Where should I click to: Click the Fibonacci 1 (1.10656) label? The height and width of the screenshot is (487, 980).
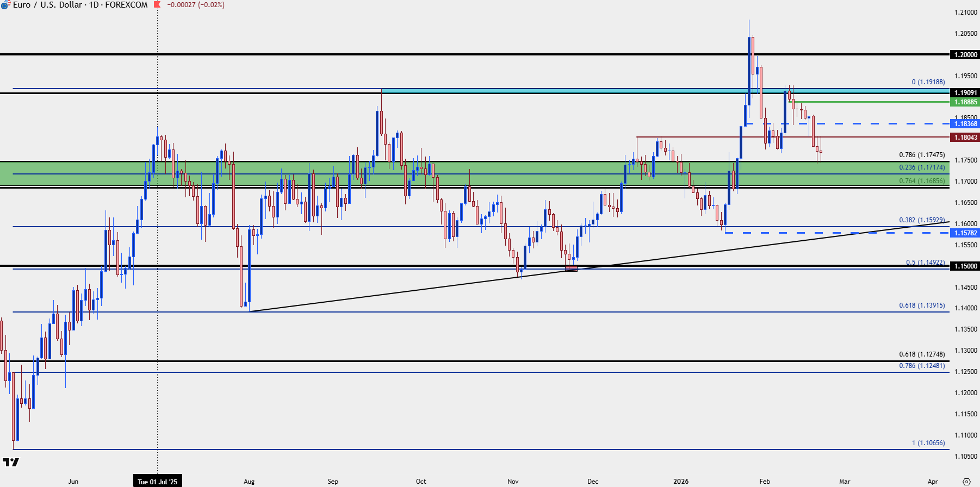coord(928,443)
